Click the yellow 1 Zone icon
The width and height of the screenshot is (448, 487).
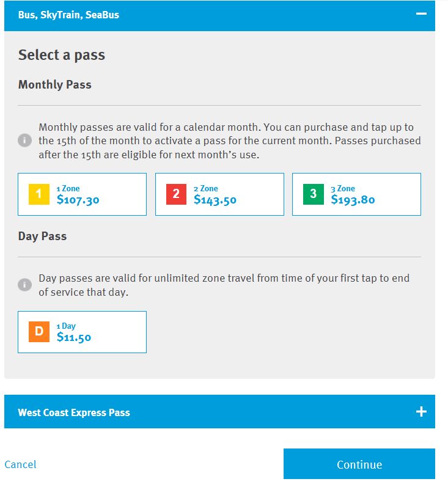[x=39, y=194]
